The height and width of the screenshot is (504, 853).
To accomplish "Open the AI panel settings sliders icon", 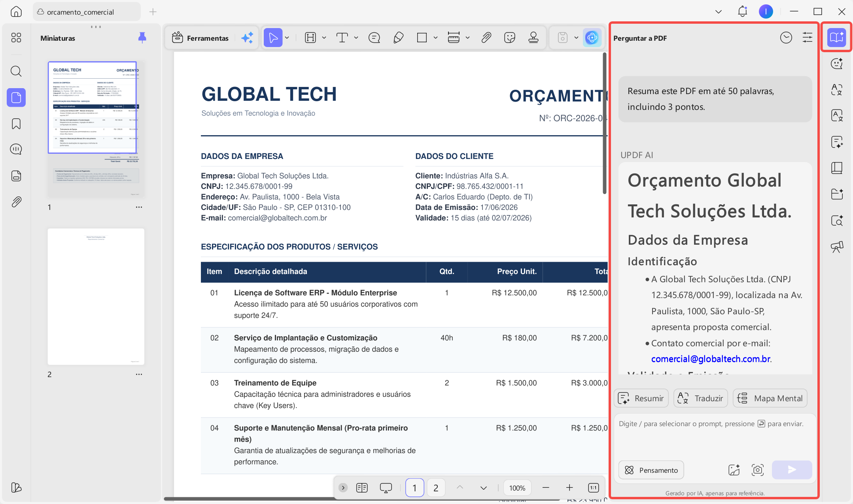I will coord(807,38).
